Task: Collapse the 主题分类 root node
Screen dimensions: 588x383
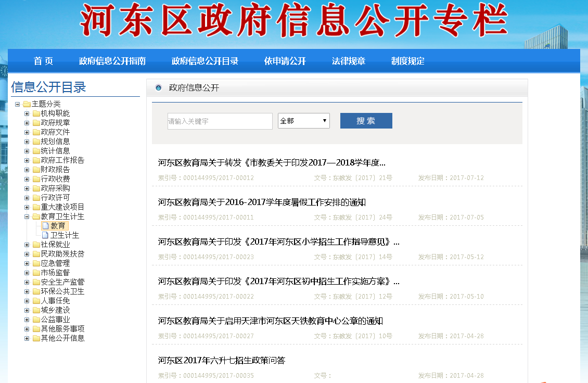Action: (x=17, y=104)
